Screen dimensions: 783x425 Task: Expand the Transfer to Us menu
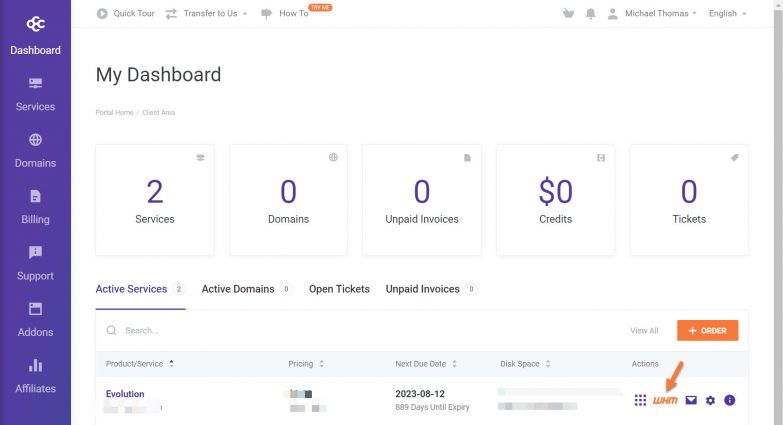point(206,14)
